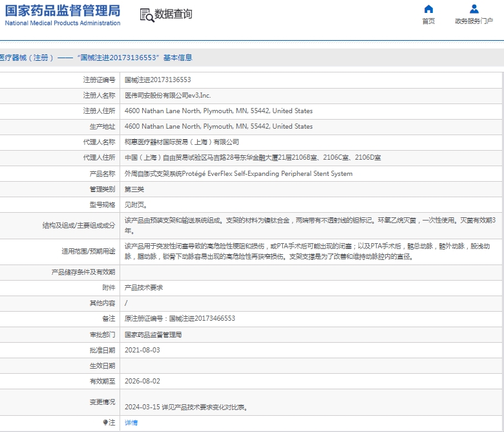Select registrant name 医伟司安股份有限公司ev3,Inc.
The height and width of the screenshot is (432, 504).
[168, 96]
